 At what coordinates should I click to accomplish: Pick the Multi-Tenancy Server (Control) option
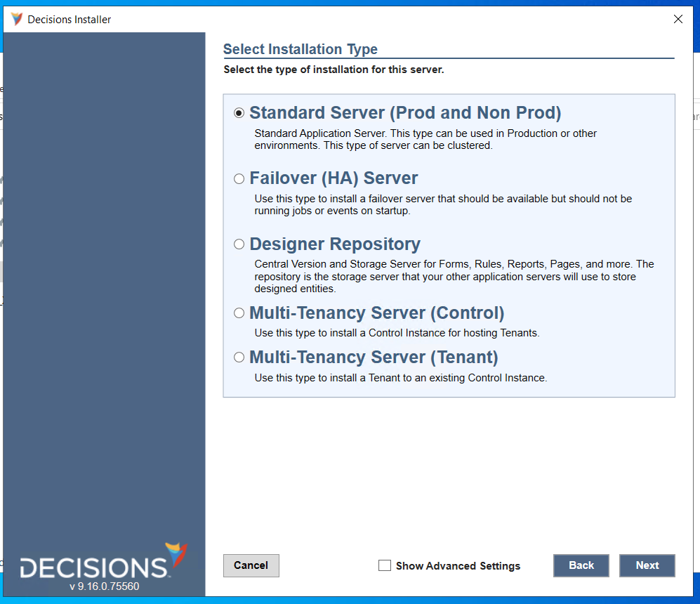[239, 312]
